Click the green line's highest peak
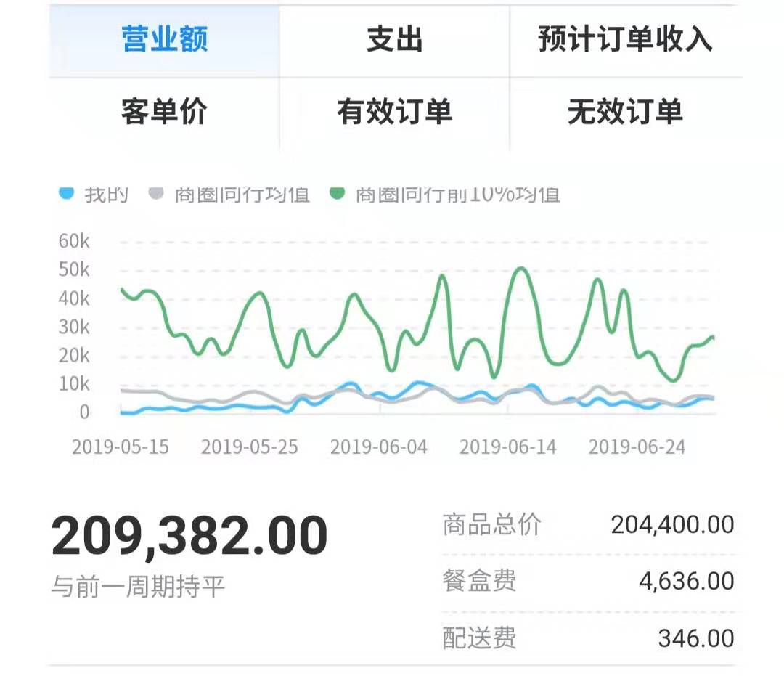The image size is (784, 676). [x=520, y=270]
